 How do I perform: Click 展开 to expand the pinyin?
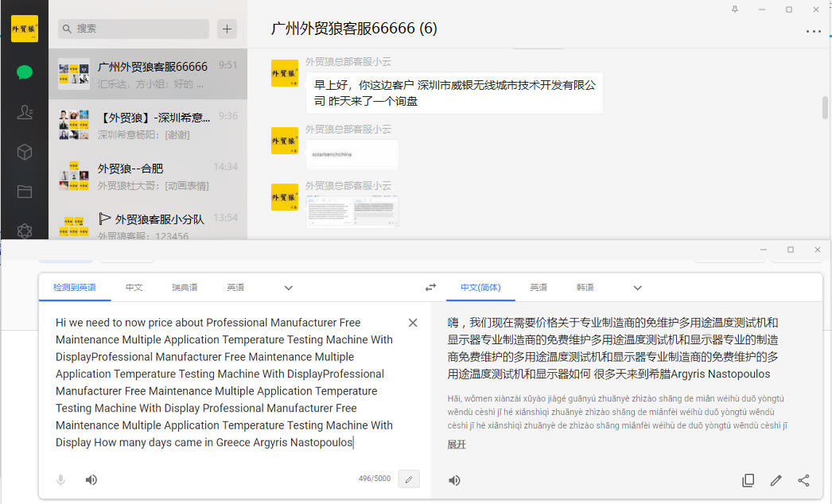coord(457,444)
